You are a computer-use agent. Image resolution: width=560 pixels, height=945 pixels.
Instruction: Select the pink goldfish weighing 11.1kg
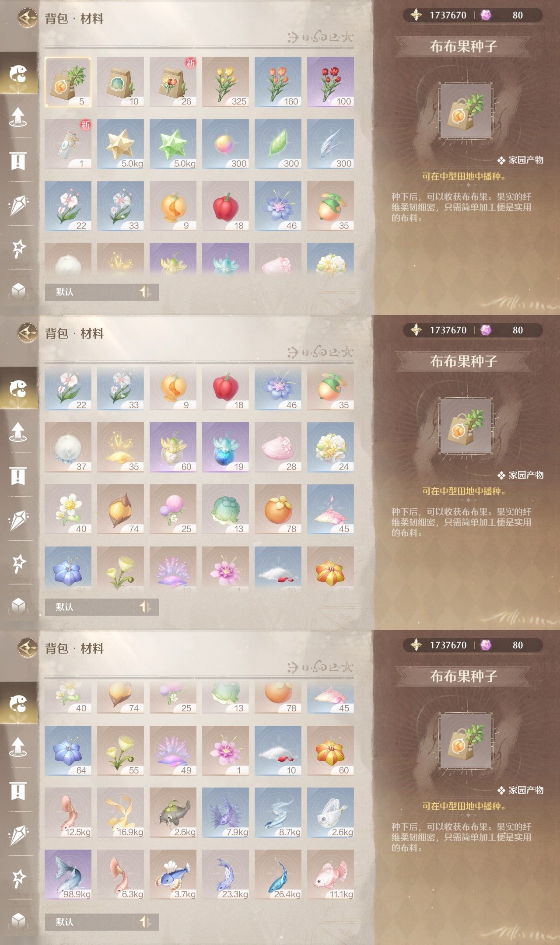click(330, 875)
